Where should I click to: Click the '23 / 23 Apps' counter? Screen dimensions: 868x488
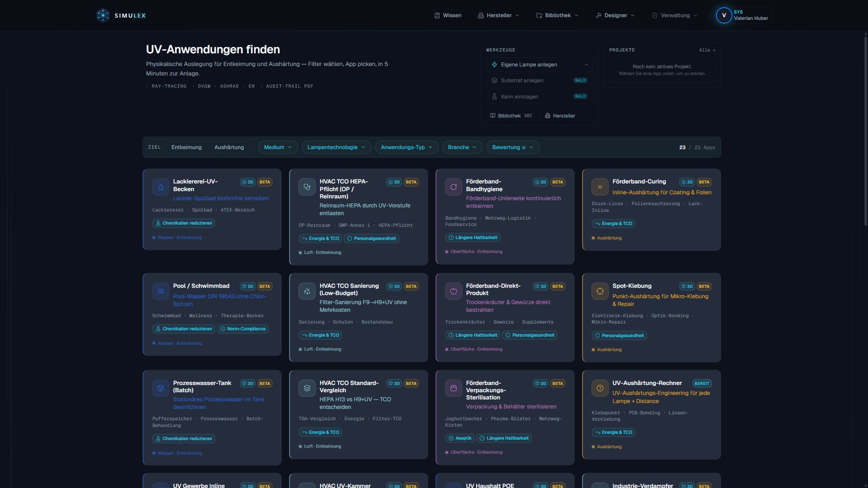point(697,148)
